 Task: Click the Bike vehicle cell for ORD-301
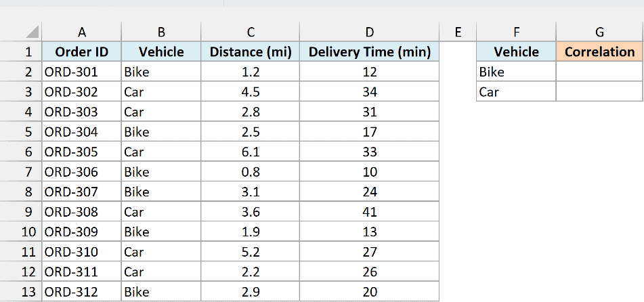click(161, 72)
